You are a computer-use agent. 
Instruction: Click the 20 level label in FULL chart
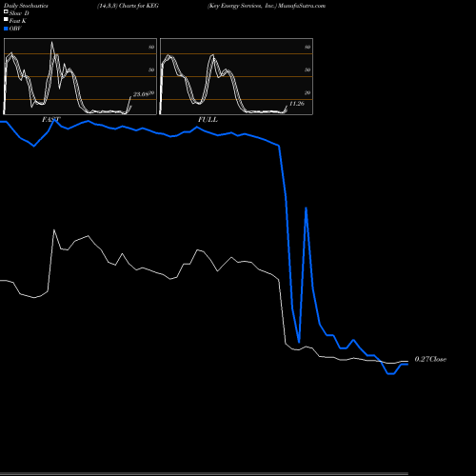click(307, 92)
